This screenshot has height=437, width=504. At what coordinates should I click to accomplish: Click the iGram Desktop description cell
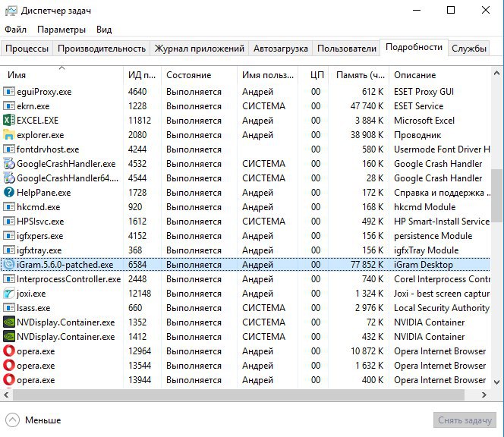click(424, 265)
